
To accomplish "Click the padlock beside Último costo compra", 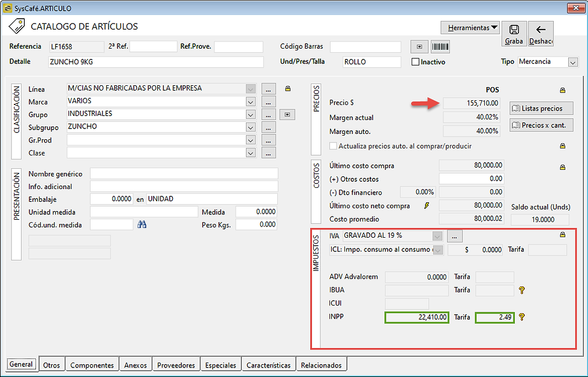I will [x=563, y=167].
